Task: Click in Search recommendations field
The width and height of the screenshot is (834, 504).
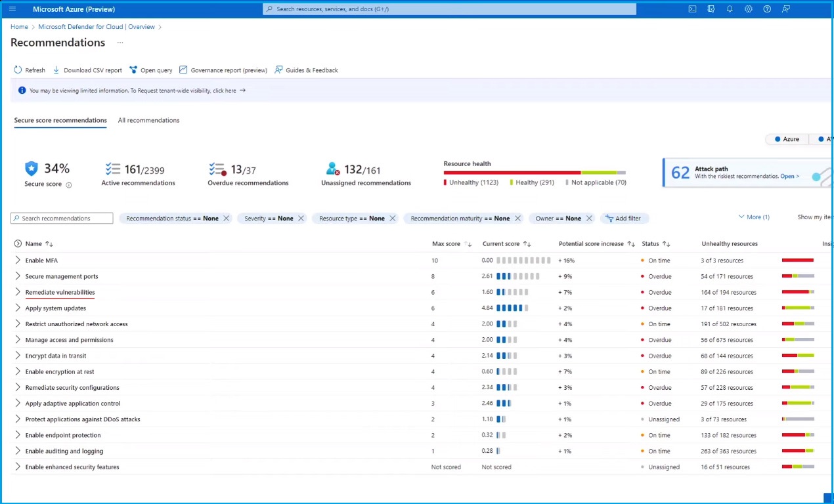Action: (62, 219)
